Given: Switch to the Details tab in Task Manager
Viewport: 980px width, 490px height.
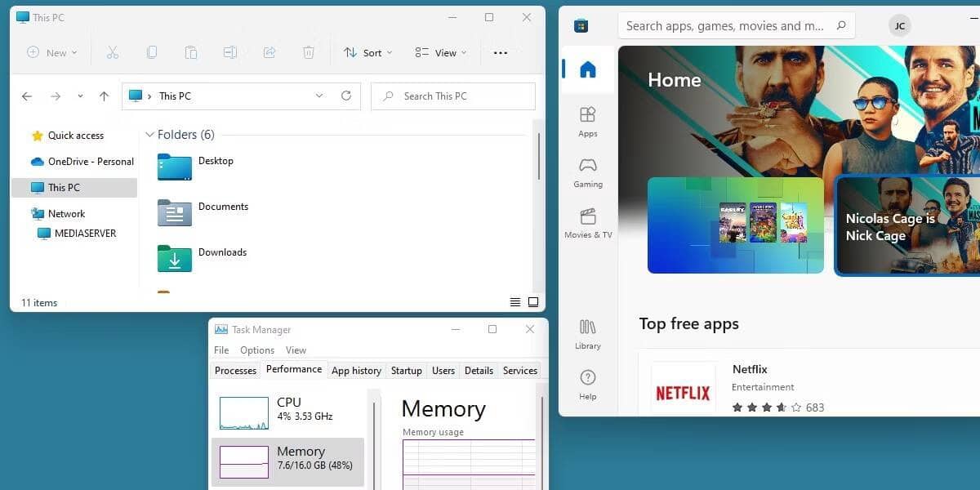Looking at the screenshot, I should pyautogui.click(x=479, y=371).
